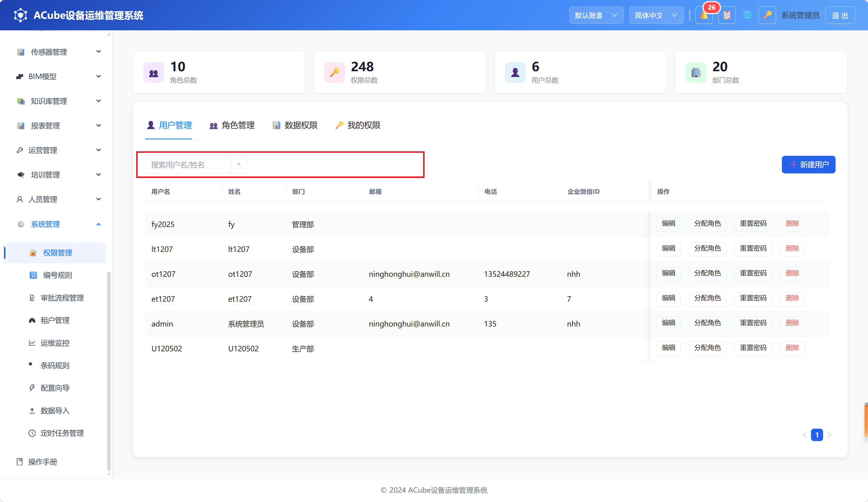Switch to 我的权限 tab

[x=358, y=125]
